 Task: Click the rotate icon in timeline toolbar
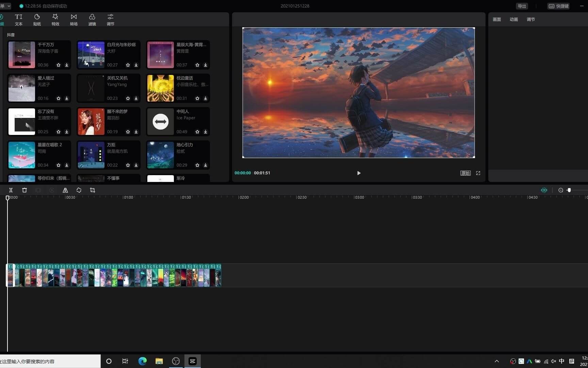pyautogui.click(x=79, y=190)
